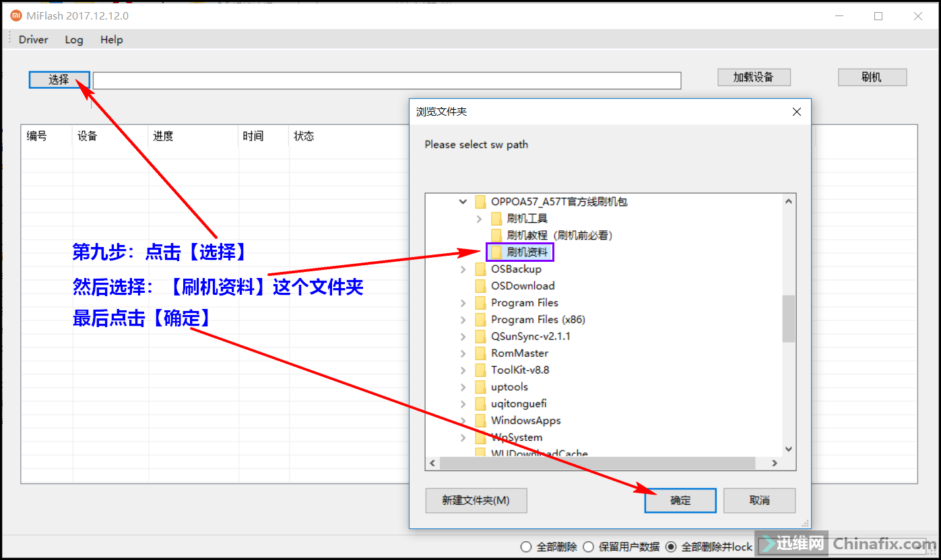Open the Driver menu
Viewport: 941px width, 560px height.
33,40
